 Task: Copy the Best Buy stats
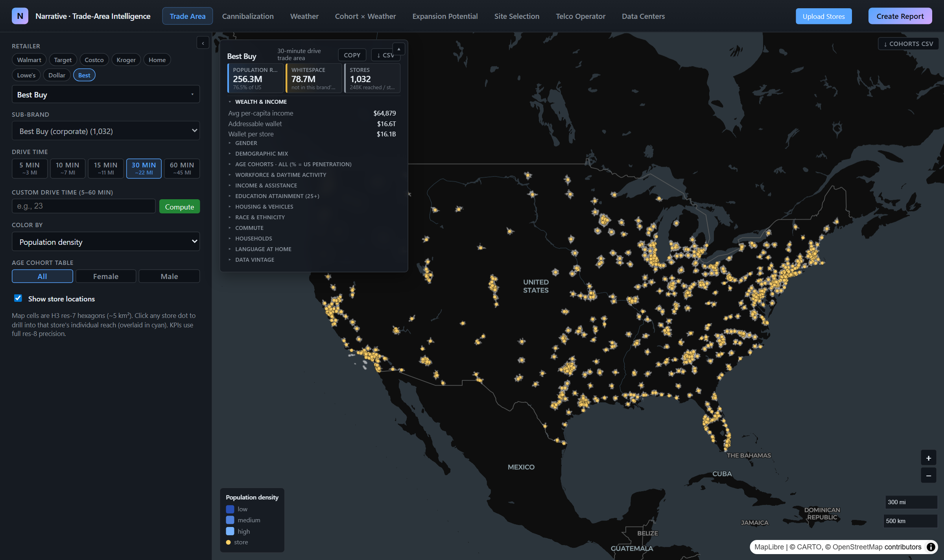tap(352, 55)
